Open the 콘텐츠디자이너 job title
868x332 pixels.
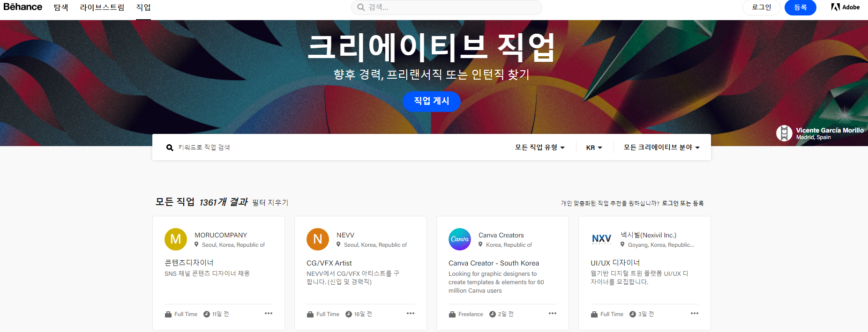pos(189,263)
